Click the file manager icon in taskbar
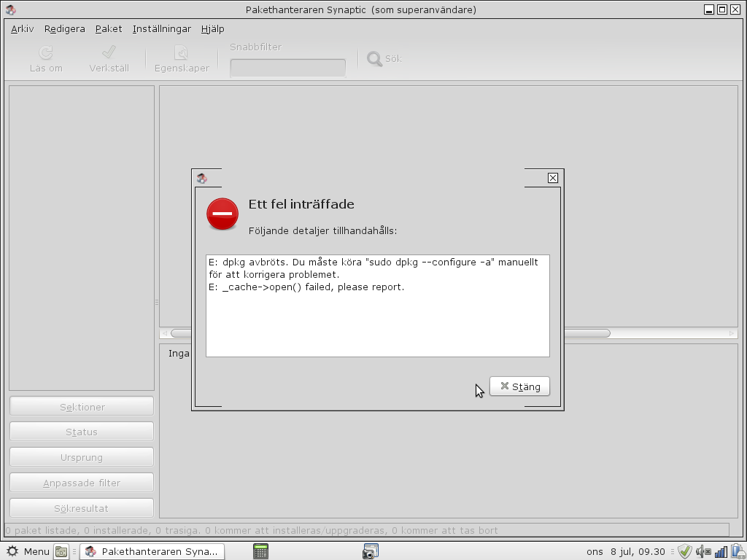The width and height of the screenshot is (747, 560). pos(61,551)
